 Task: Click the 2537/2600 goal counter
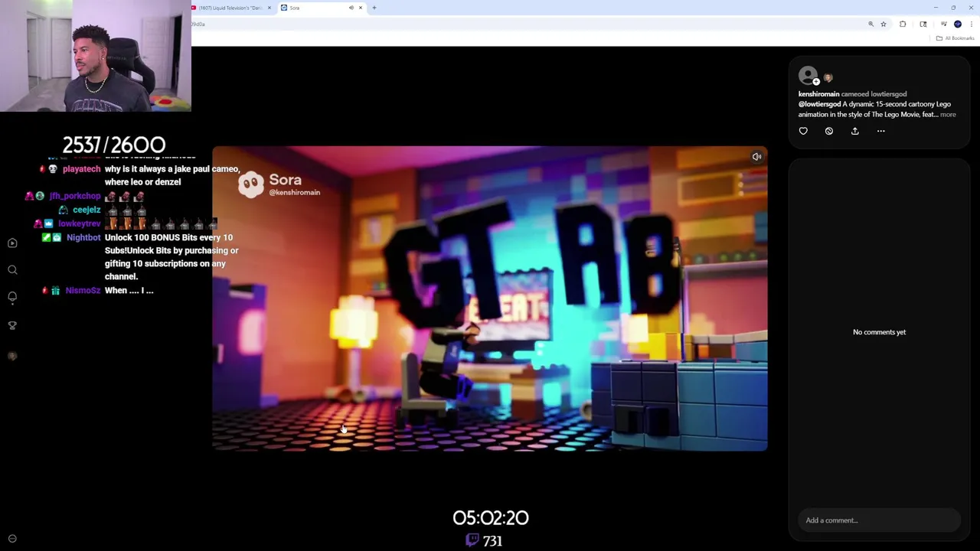coord(114,145)
